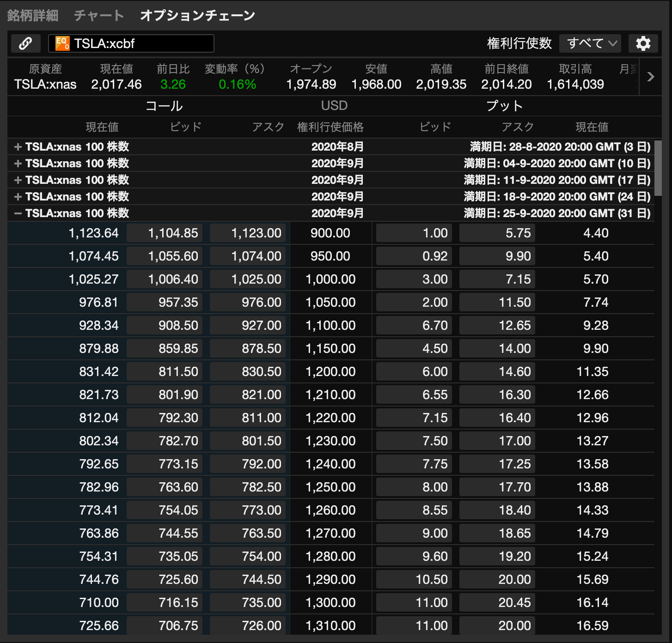Image resolution: width=672 pixels, height=643 pixels.
Task: Click underlying TSLA:xnas label
Action: (45, 84)
